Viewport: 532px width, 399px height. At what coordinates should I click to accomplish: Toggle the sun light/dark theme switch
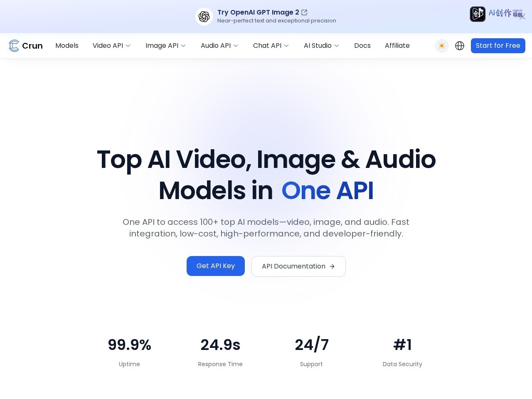(442, 46)
